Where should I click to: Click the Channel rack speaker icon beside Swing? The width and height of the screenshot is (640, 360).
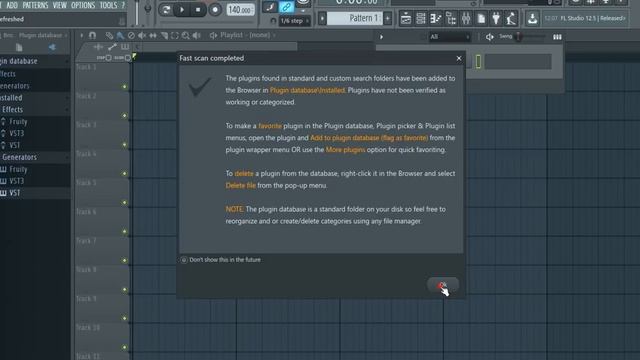[489, 37]
